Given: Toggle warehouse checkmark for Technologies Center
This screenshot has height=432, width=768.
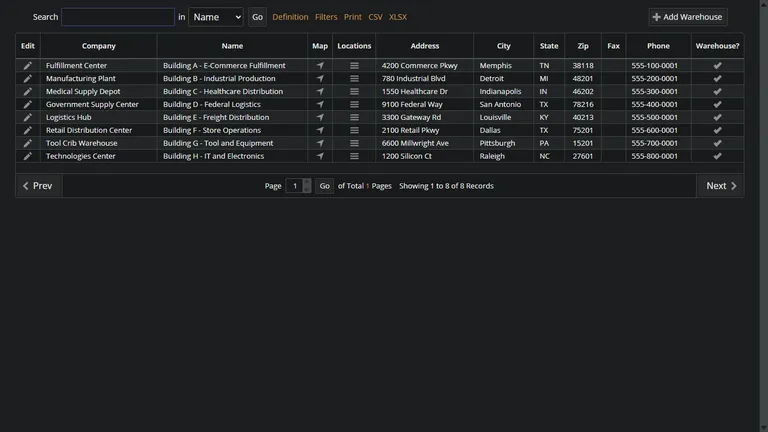Looking at the screenshot, I should coord(718,156).
